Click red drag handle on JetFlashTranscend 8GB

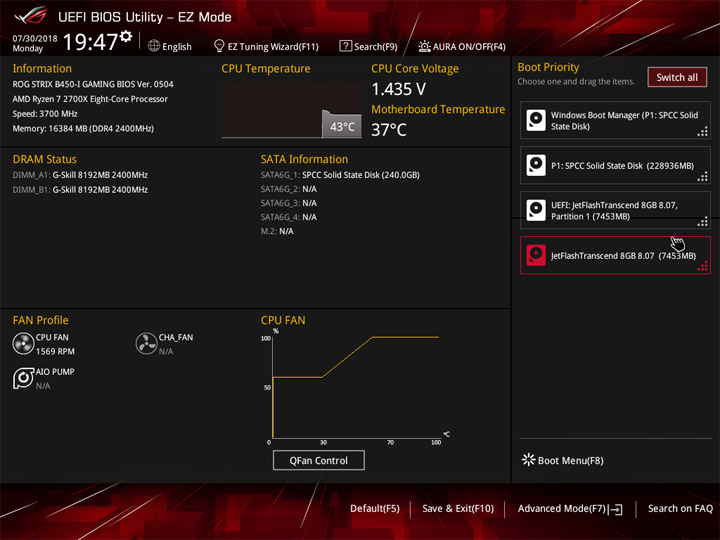(x=703, y=267)
